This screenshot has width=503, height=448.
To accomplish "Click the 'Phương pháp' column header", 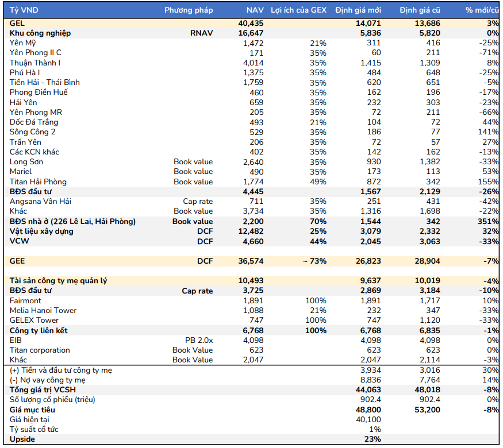I will pyautogui.click(x=189, y=10).
